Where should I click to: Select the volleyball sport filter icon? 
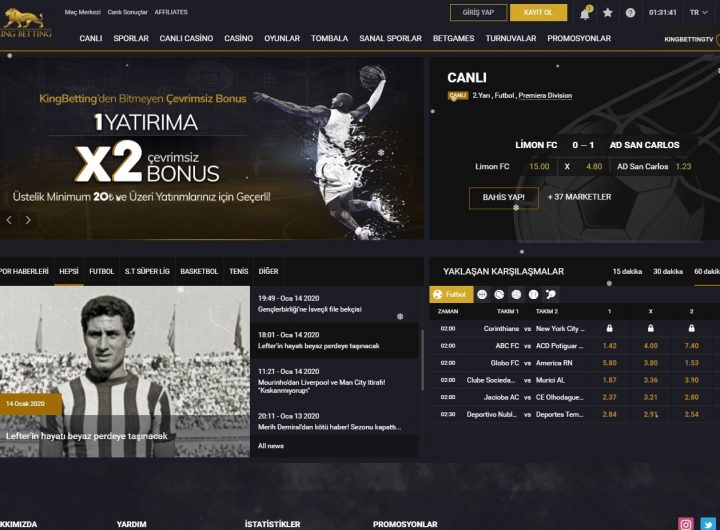[516, 294]
